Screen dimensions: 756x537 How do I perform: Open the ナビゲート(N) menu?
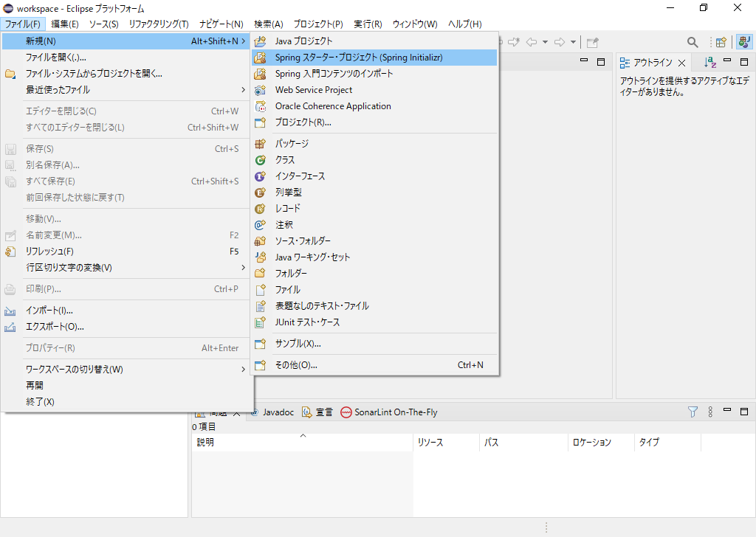tap(221, 24)
